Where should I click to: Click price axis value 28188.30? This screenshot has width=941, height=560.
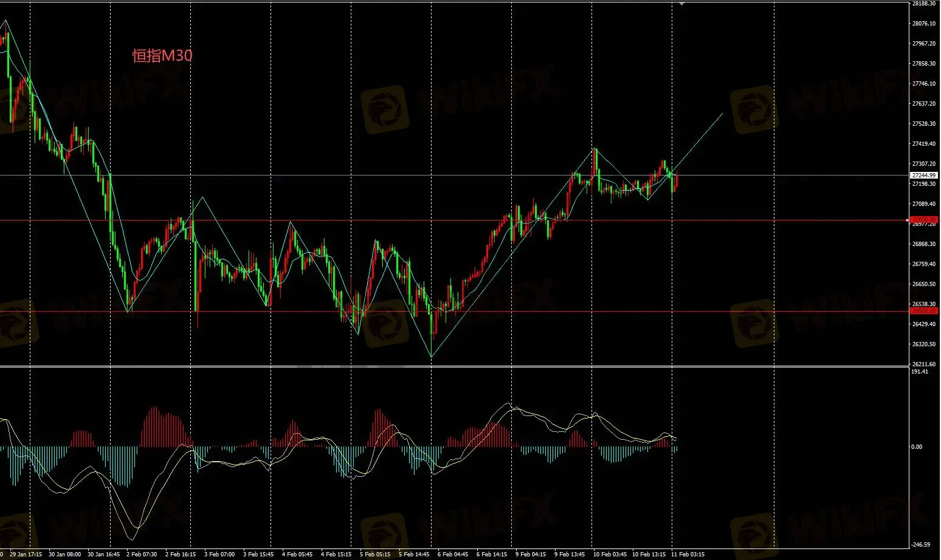(924, 4)
